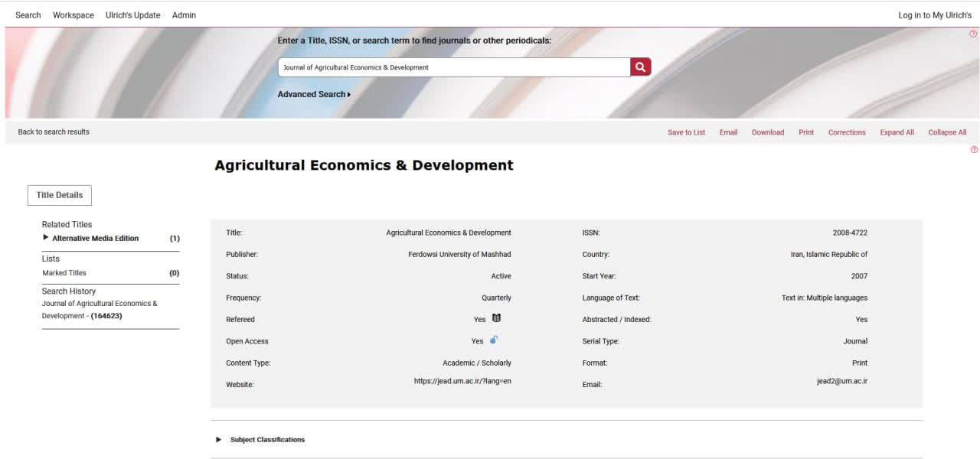The width and height of the screenshot is (980, 459).
Task: Open the Marked Titles list
Action: point(64,273)
